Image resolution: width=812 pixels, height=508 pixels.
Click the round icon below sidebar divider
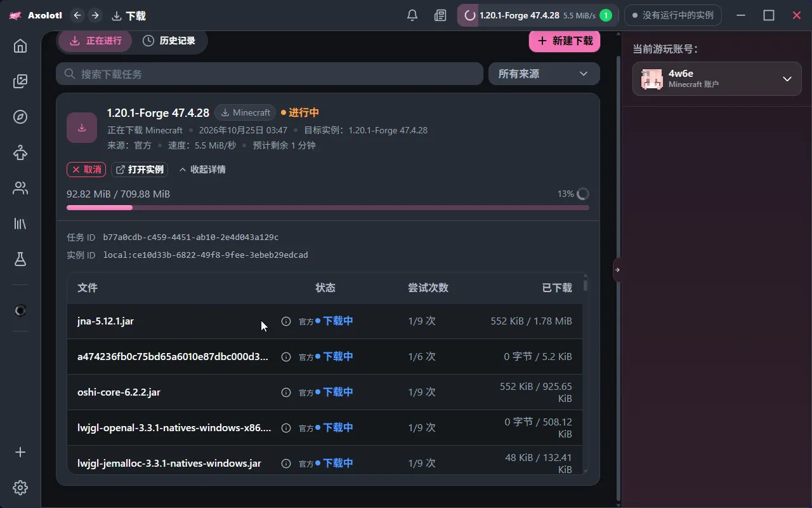20,310
